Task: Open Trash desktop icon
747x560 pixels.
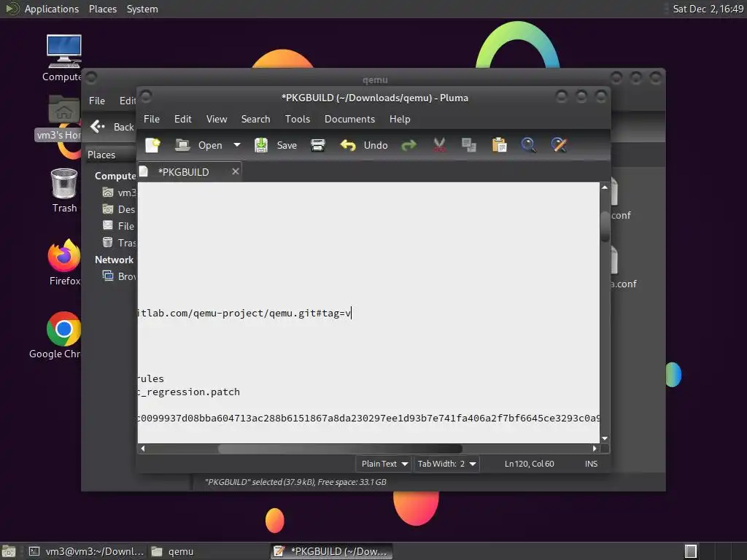Action: 64,190
